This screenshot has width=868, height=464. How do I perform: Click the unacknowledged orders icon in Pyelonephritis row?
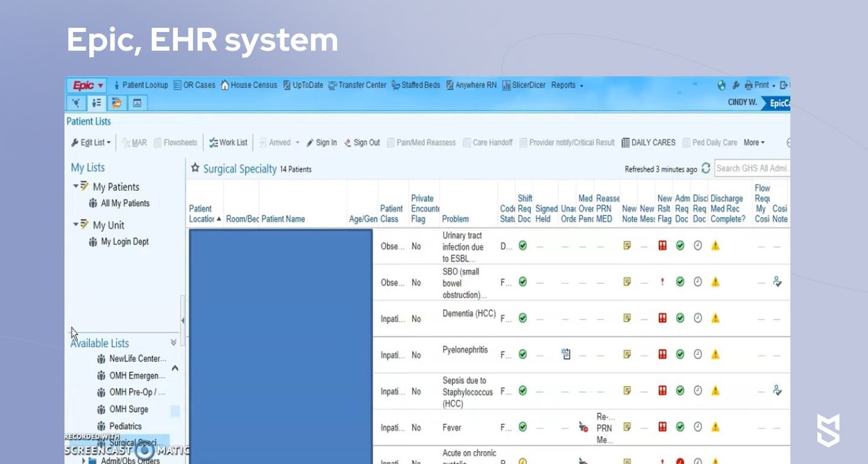566,354
